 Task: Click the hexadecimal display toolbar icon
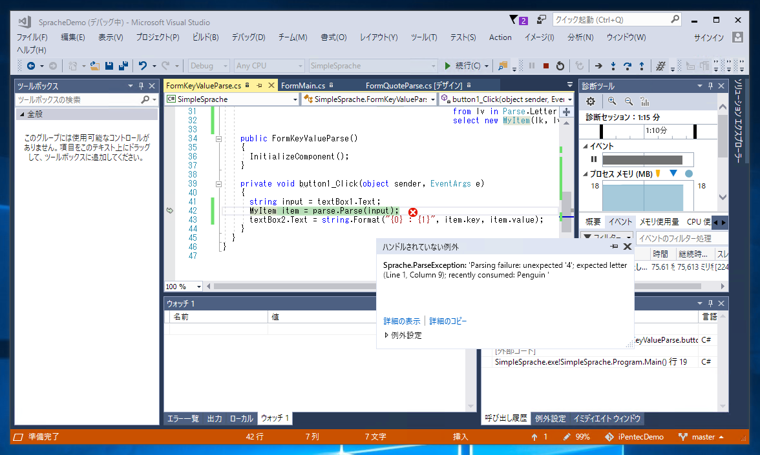660,66
